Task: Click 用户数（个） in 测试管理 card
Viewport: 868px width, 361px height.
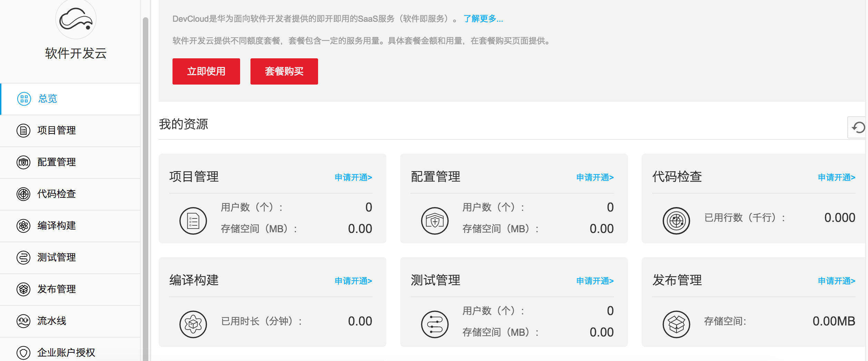Action: (493, 311)
